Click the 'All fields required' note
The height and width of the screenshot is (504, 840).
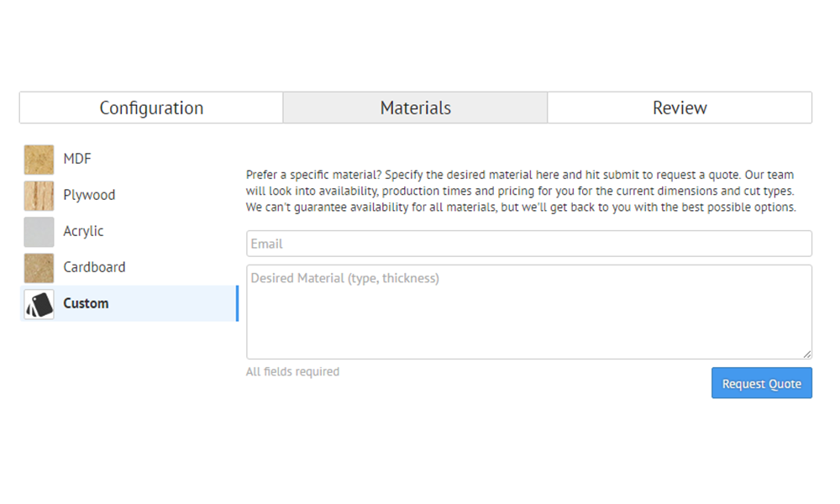click(292, 371)
